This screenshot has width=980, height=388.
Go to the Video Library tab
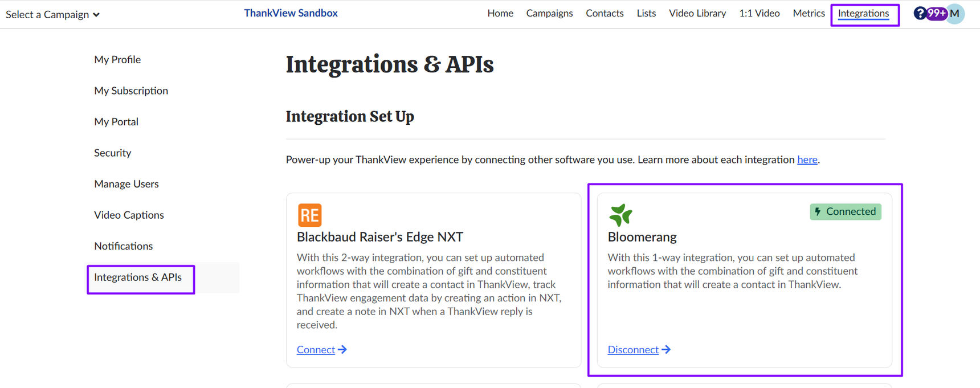[697, 13]
